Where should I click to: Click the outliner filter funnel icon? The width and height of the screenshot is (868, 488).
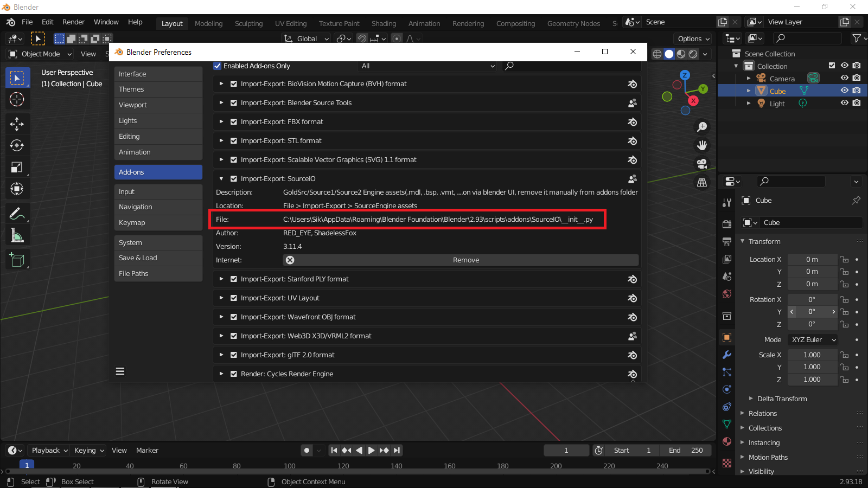pyautogui.click(x=857, y=38)
